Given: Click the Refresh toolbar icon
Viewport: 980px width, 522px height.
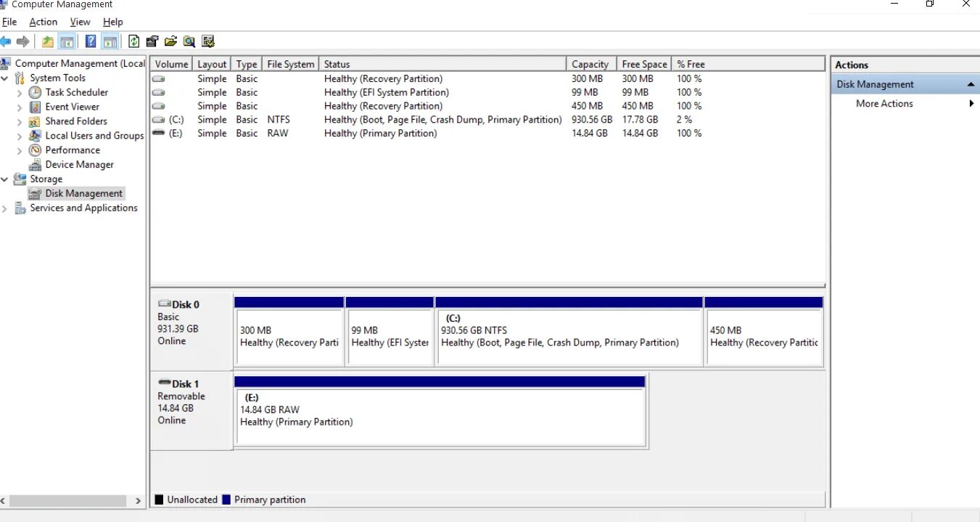Looking at the screenshot, I should [x=133, y=41].
